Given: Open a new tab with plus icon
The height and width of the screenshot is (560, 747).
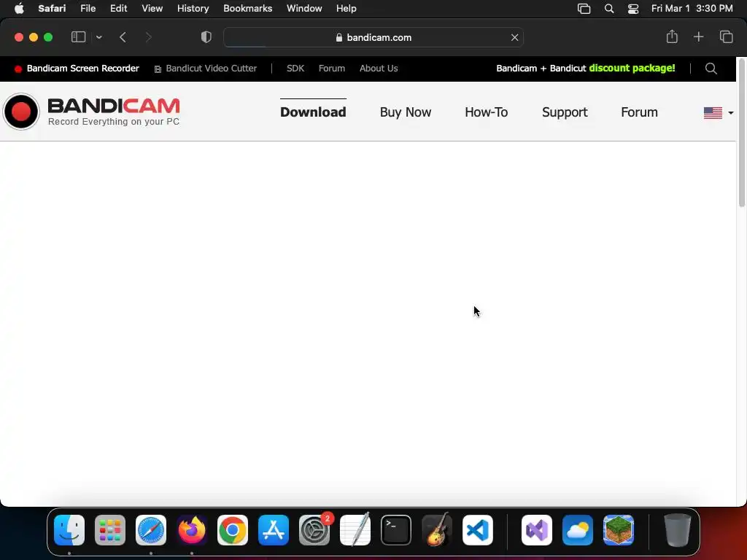Looking at the screenshot, I should (x=698, y=36).
